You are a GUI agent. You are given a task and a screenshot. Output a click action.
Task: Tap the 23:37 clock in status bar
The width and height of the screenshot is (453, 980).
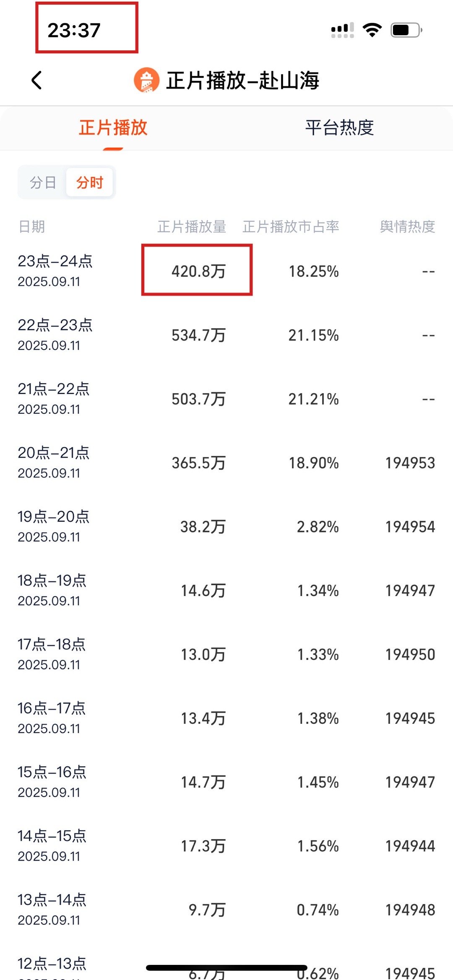click(74, 30)
